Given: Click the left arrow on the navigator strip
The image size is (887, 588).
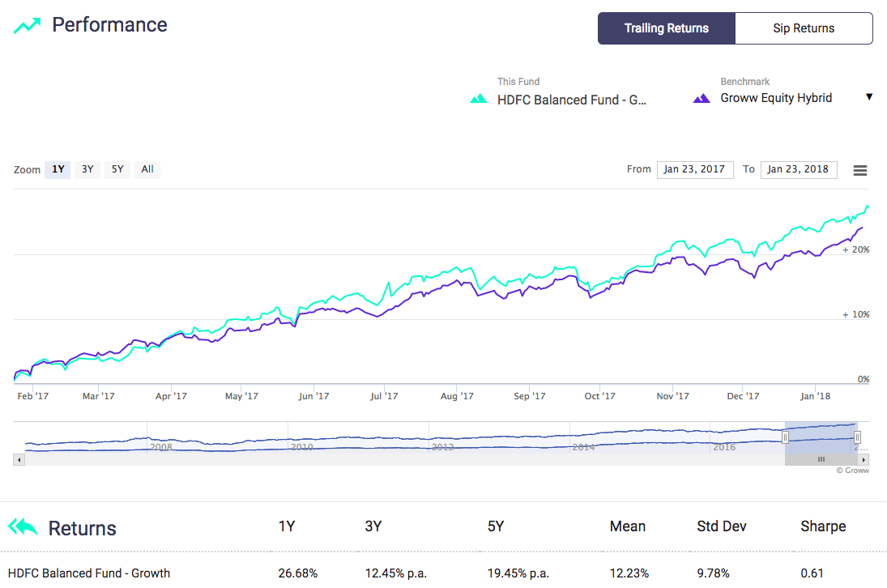Looking at the screenshot, I should (18, 459).
